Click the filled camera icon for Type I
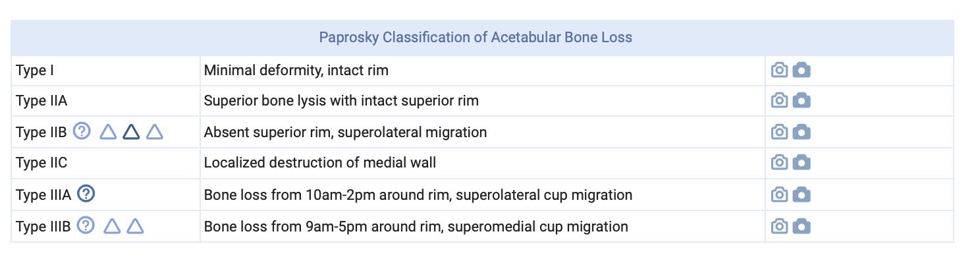The height and width of the screenshot is (277, 980). pyautogui.click(x=802, y=70)
